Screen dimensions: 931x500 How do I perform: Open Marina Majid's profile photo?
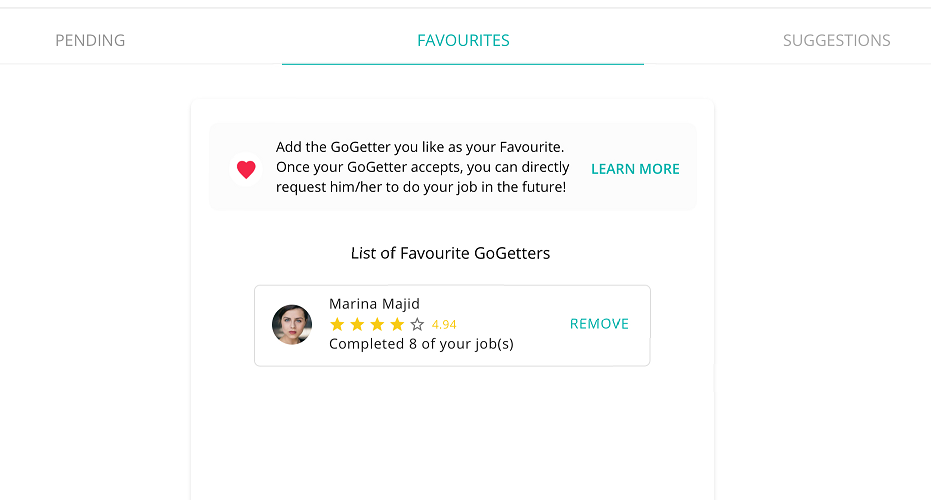click(292, 325)
